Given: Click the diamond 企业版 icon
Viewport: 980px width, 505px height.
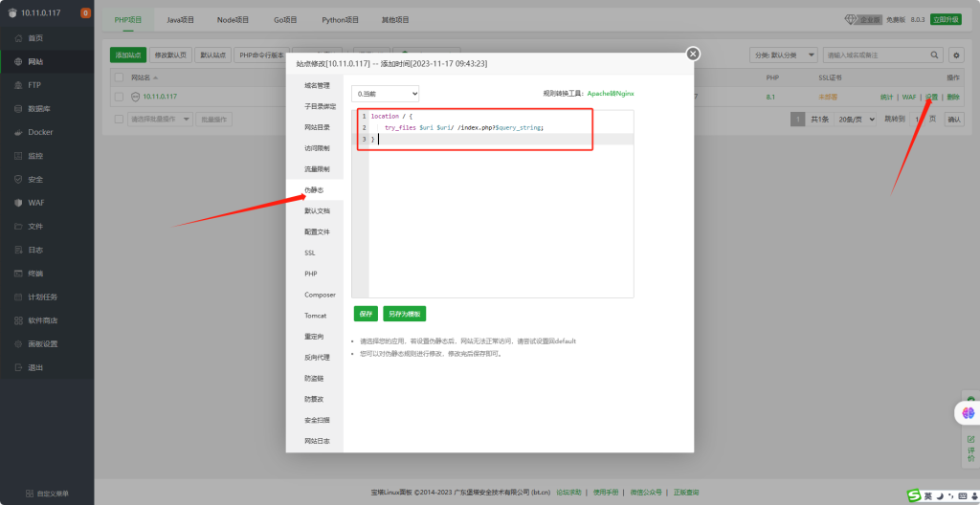Looking at the screenshot, I should (850, 19).
